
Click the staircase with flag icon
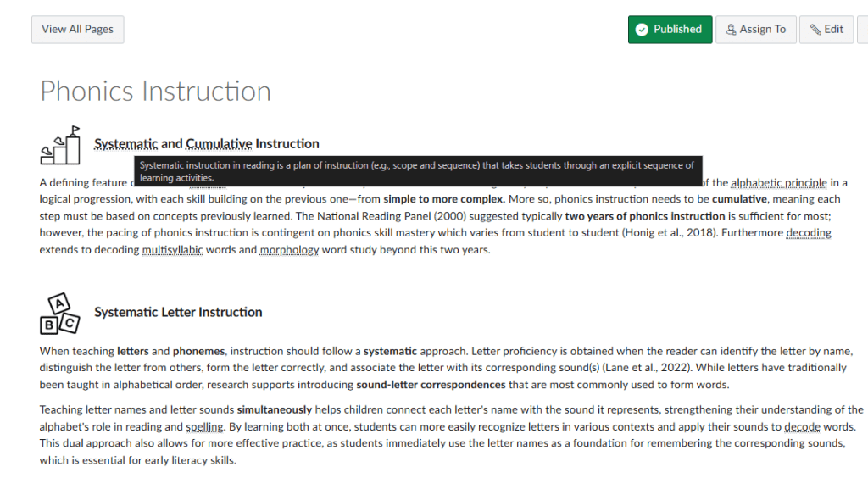[x=60, y=146]
